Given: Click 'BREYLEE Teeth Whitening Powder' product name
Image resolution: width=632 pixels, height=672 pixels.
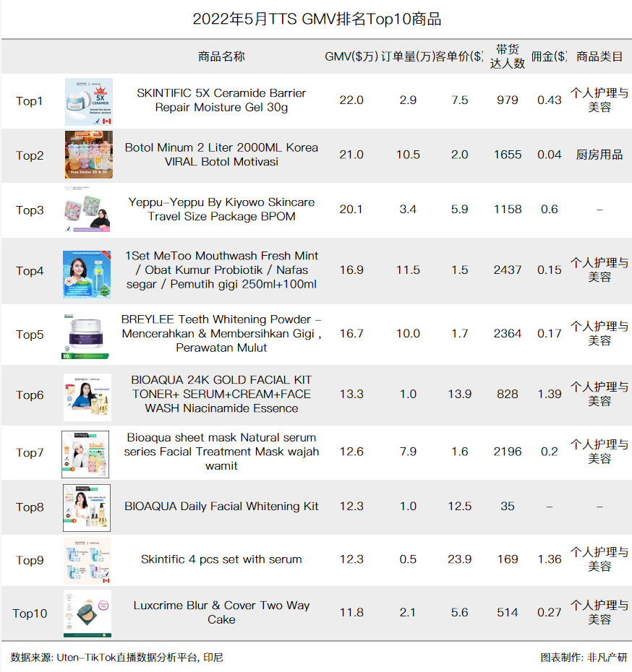Looking at the screenshot, I should click(221, 333).
